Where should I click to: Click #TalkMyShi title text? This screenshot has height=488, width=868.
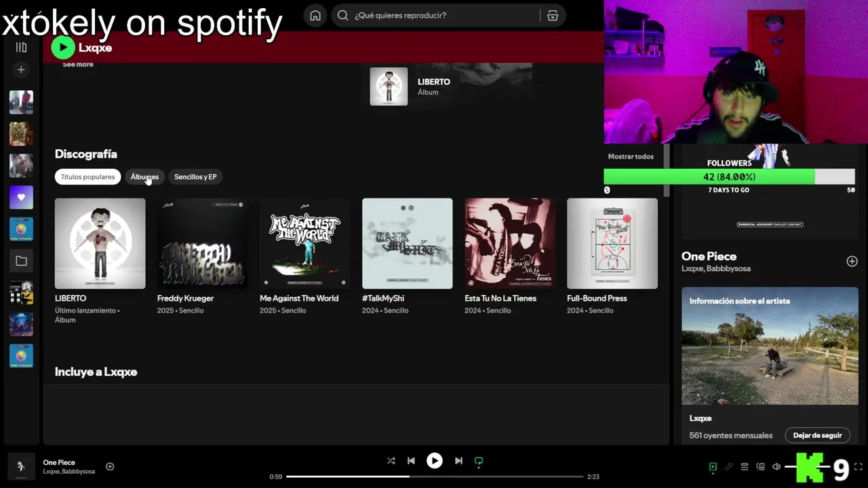tap(383, 298)
